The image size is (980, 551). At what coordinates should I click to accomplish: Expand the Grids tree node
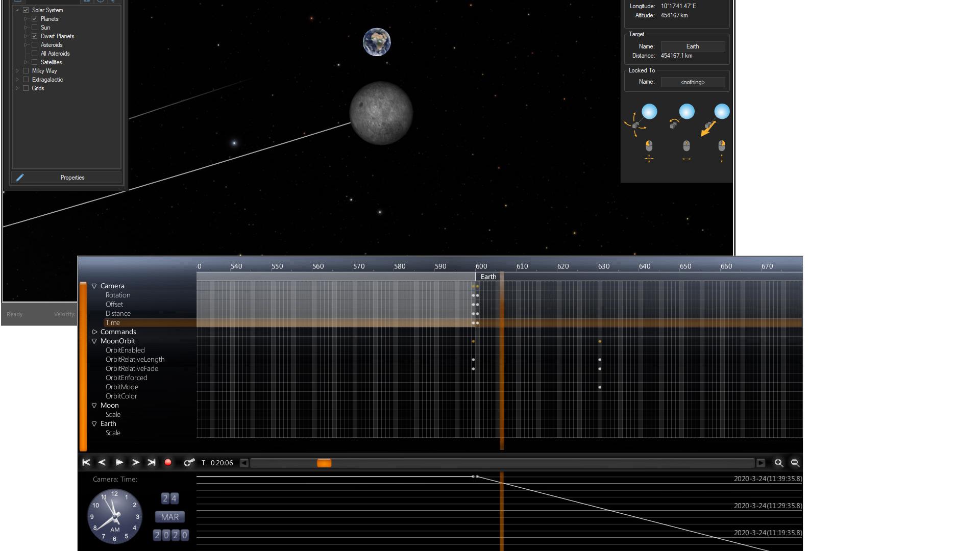point(17,88)
